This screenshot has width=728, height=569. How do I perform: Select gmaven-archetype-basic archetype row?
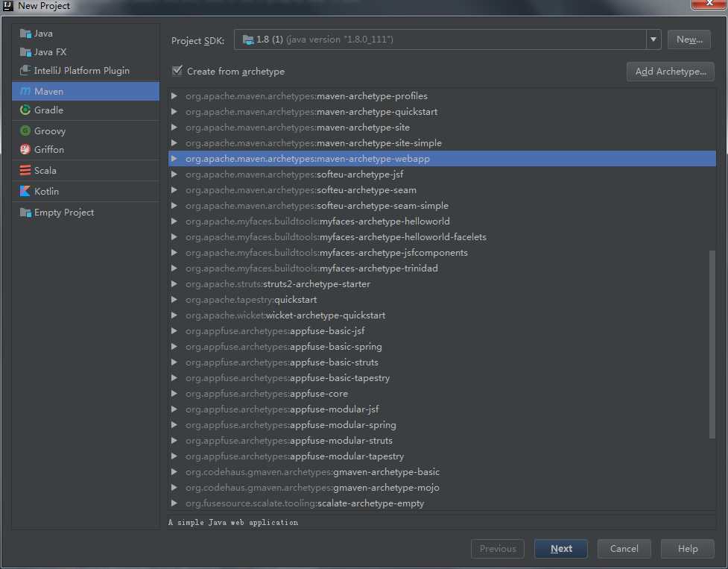point(442,472)
